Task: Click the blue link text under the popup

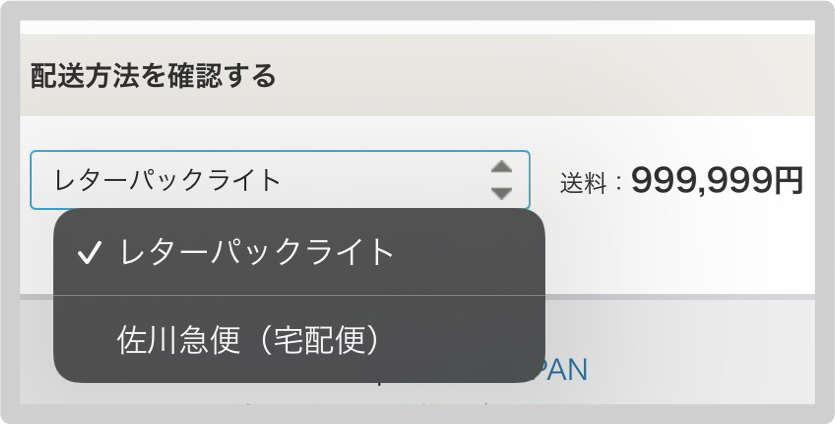Action: point(567,370)
